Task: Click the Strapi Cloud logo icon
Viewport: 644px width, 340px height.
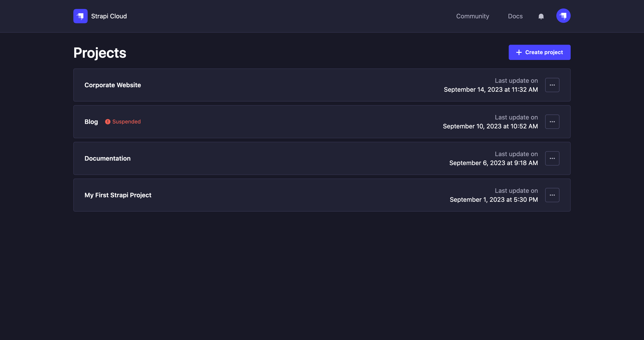Action: click(x=80, y=16)
